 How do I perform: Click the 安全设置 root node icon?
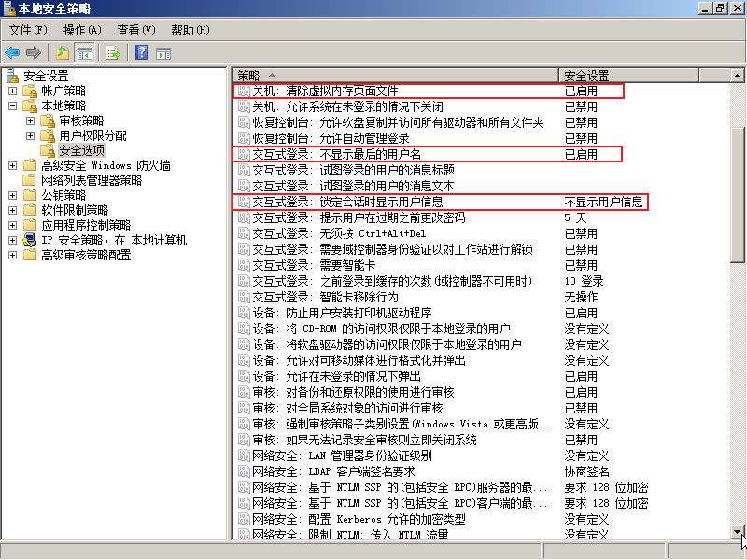click(12, 76)
